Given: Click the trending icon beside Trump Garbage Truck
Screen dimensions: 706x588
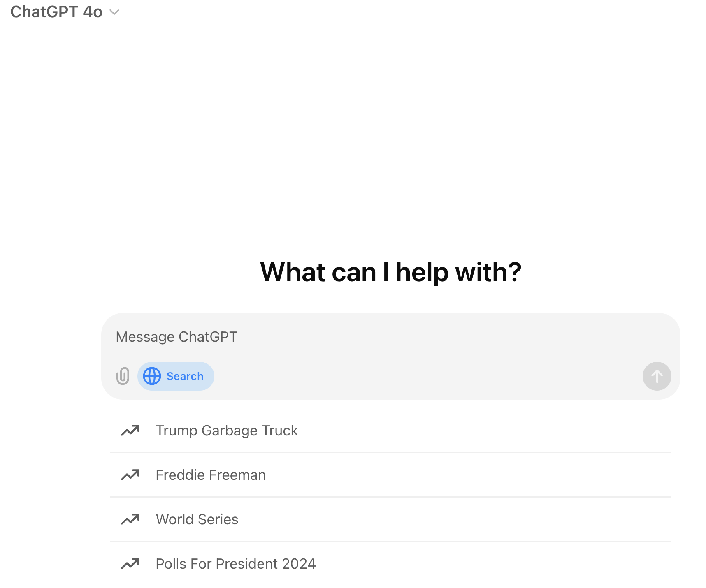Looking at the screenshot, I should (130, 431).
